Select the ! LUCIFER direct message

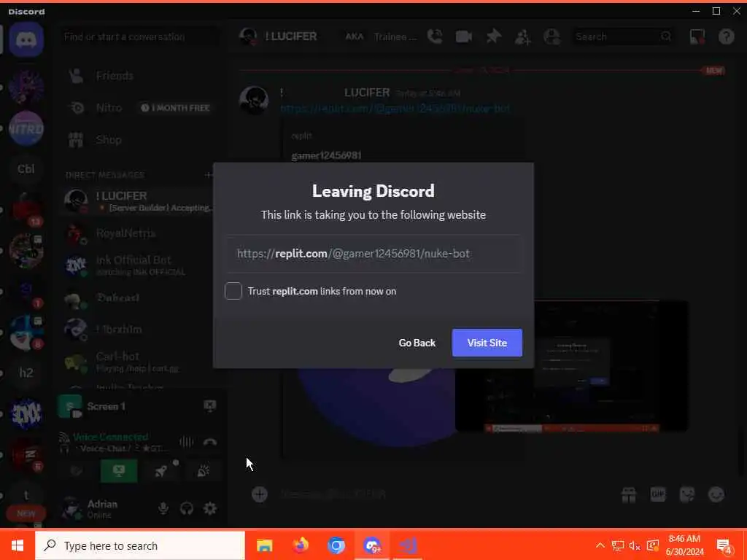point(138,201)
